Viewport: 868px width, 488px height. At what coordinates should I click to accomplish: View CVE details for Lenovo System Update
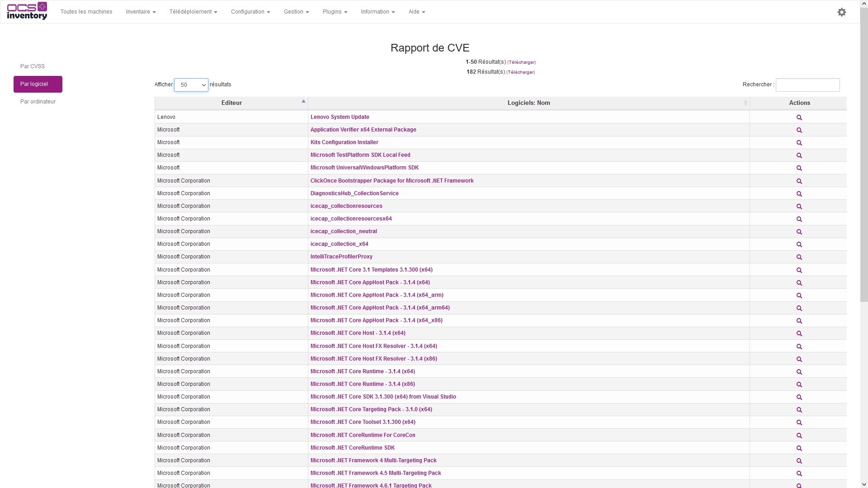[x=799, y=117]
